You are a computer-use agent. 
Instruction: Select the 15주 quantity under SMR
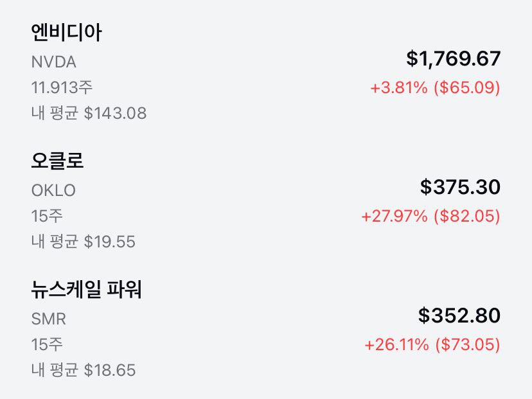[47, 344]
